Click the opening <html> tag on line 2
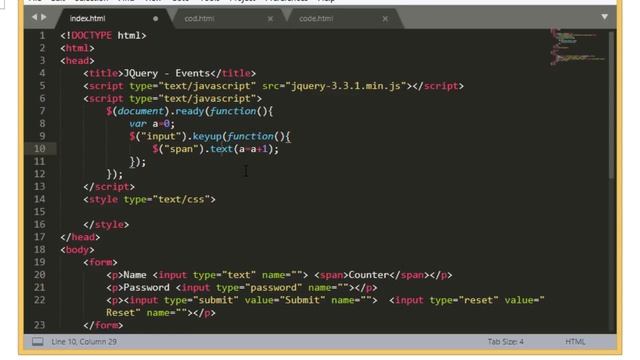Image resolution: width=640 pixels, height=360 pixels. point(77,48)
